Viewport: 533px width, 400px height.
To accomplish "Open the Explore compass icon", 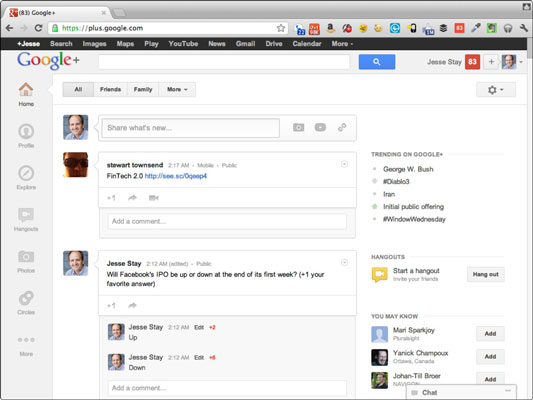I will [x=26, y=173].
